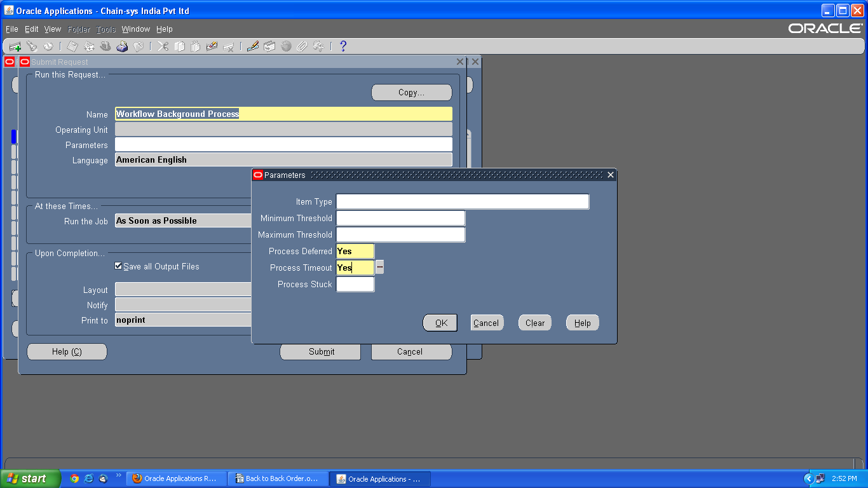Click the system tray clock
Screen dimensions: 868x488
click(844, 478)
